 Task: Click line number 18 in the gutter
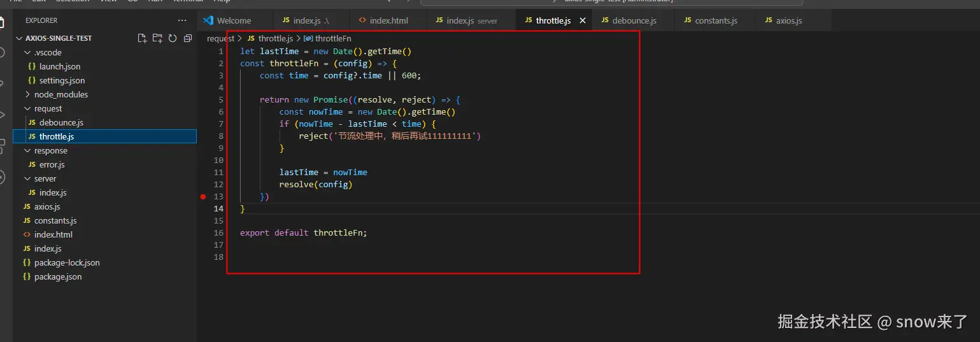pos(218,257)
